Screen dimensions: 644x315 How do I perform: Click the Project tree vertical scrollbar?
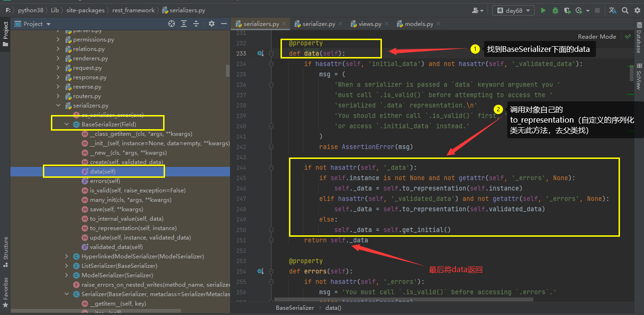228,71
